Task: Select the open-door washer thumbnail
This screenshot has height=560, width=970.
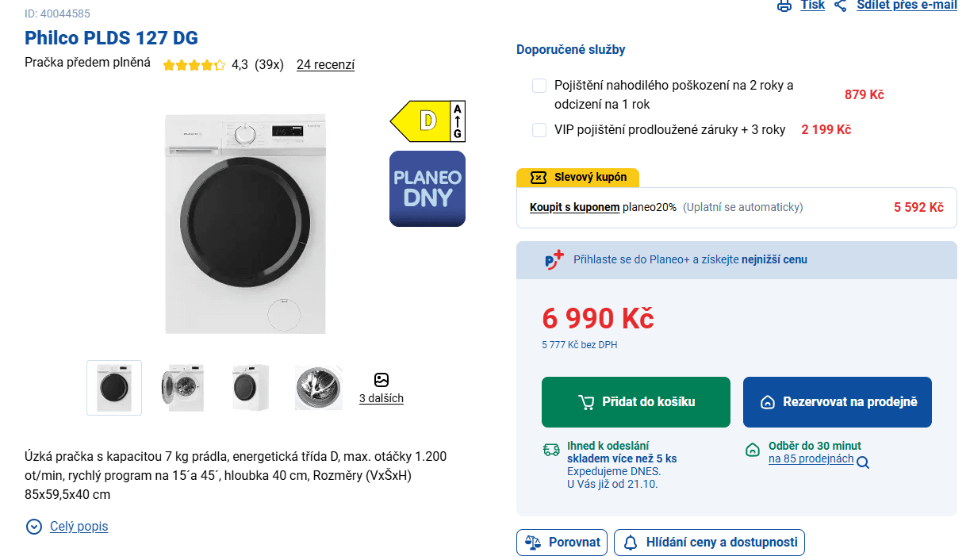Action: [182, 388]
